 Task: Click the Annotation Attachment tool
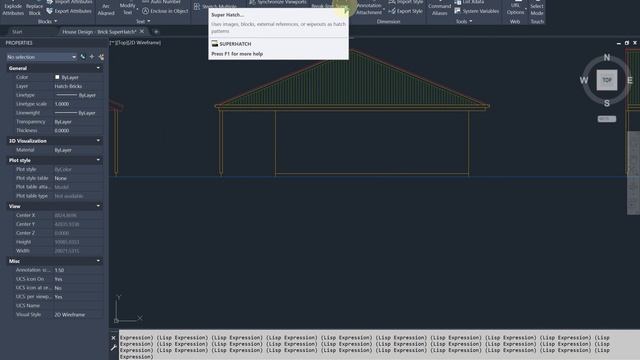tap(369, 8)
